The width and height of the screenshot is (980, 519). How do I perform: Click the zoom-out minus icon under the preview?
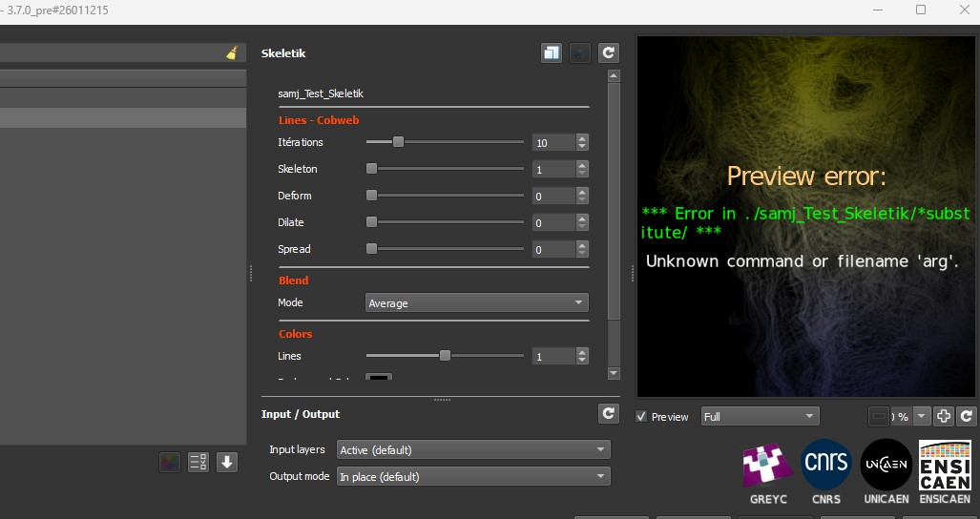(x=880, y=416)
